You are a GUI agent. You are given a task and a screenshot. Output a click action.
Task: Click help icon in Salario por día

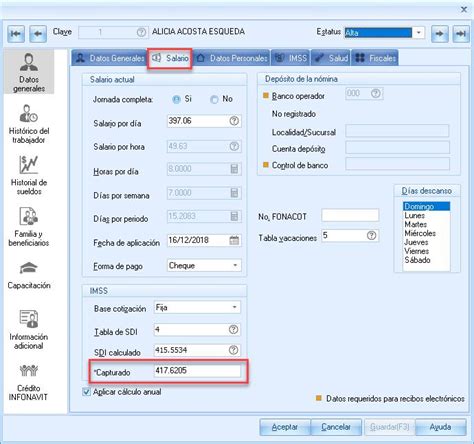click(x=234, y=121)
